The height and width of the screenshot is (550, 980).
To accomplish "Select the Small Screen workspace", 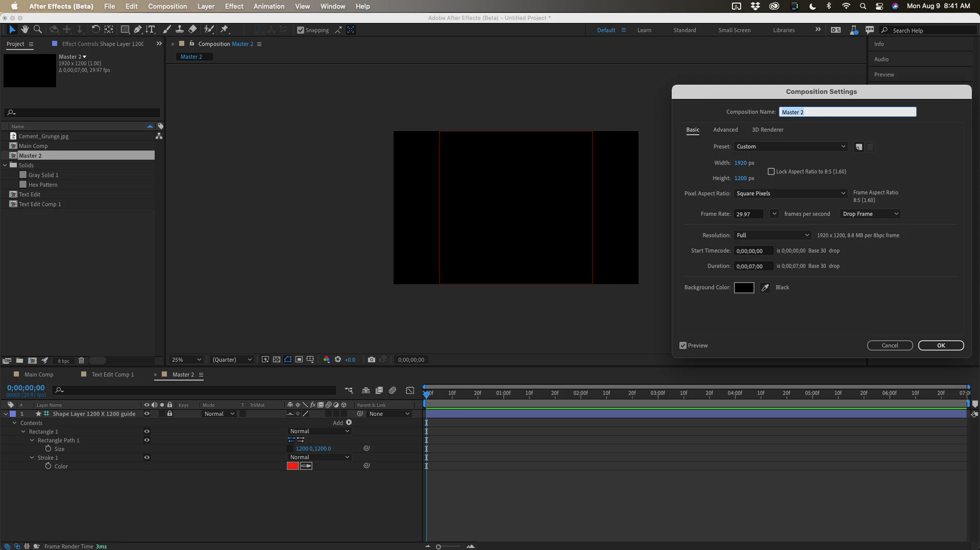I will [734, 31].
